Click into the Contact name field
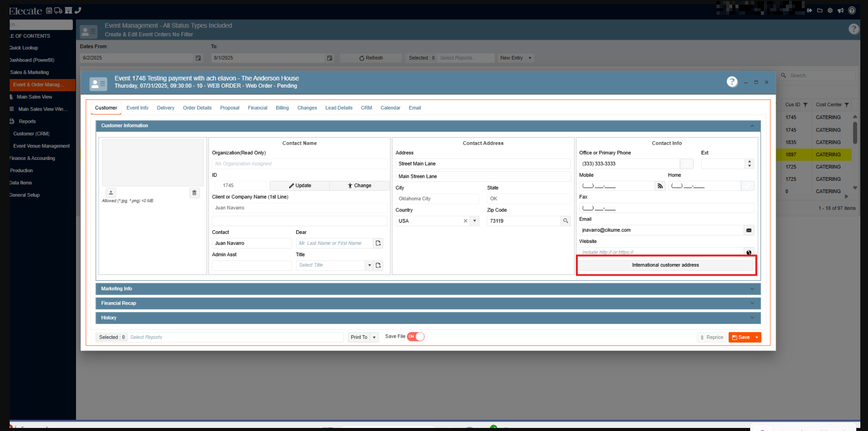 251,244
